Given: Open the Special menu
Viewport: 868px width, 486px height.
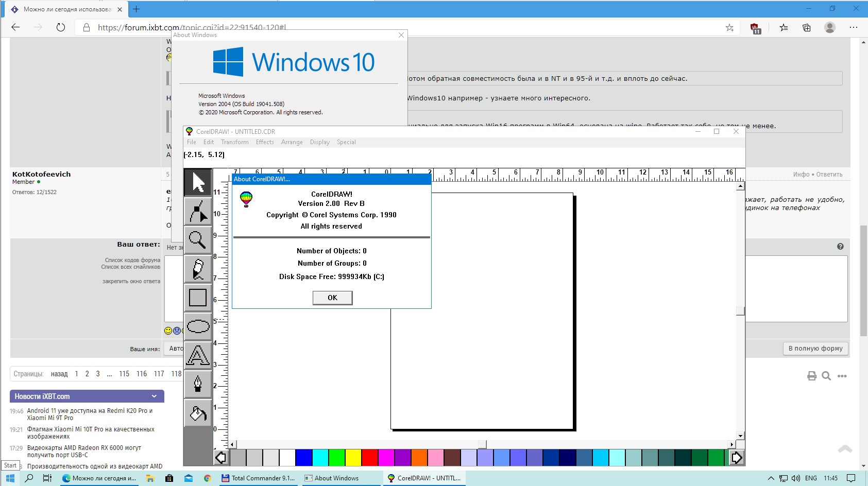Looking at the screenshot, I should 346,142.
